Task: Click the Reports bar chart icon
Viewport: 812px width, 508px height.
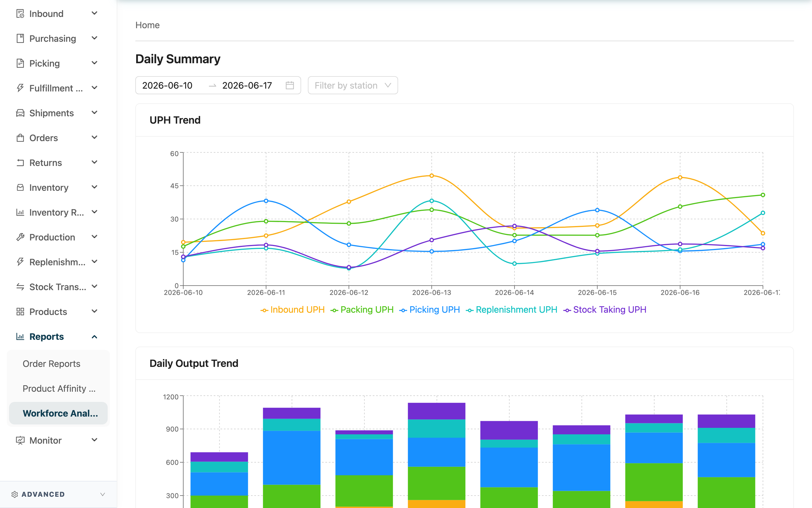Action: pyautogui.click(x=20, y=337)
